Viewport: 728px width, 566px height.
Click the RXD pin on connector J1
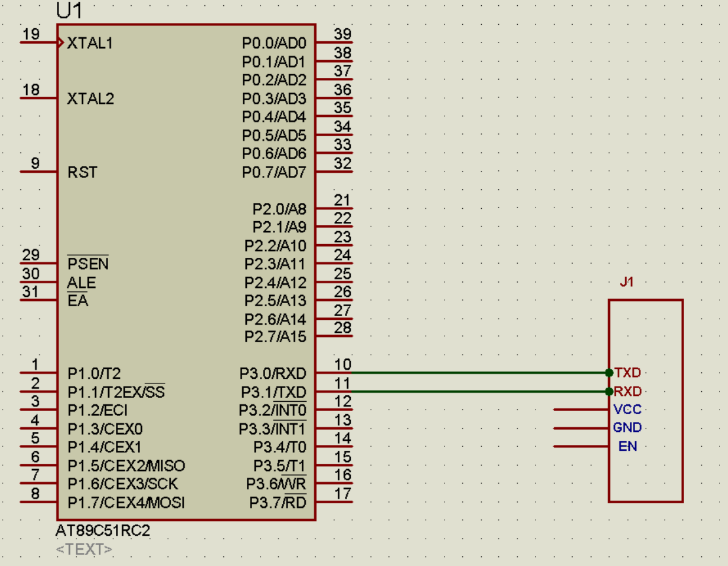[x=628, y=391]
